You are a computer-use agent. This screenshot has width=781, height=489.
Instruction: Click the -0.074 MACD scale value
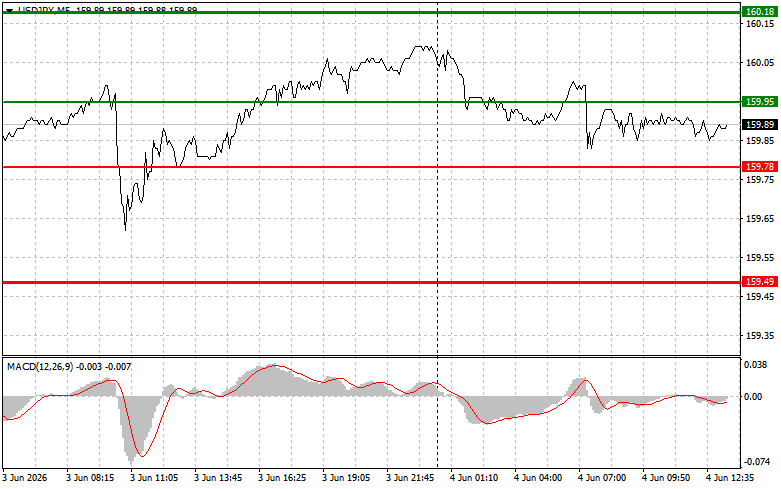point(755,462)
